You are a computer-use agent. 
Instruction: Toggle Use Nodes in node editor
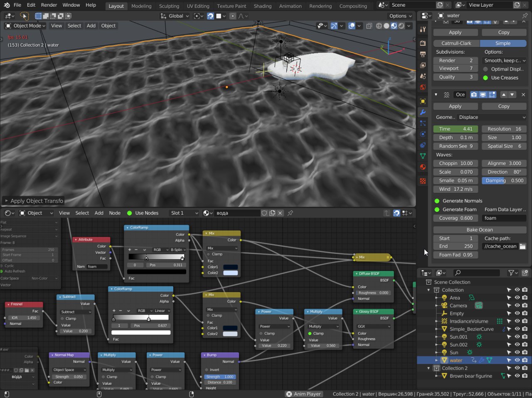129,213
